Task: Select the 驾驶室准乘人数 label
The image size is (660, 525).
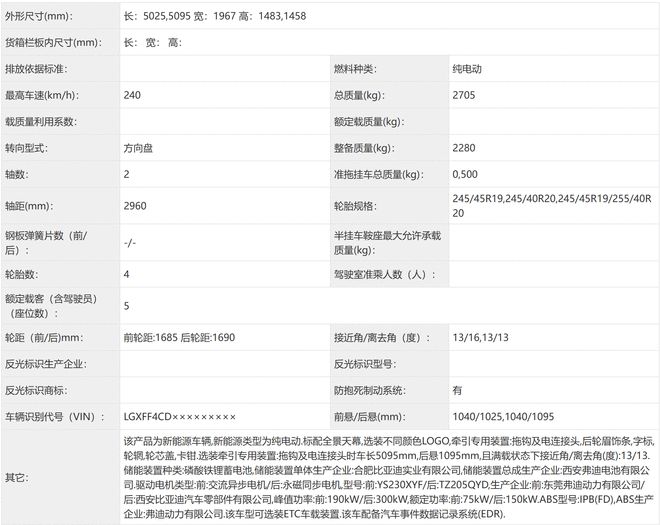Action: [385, 274]
